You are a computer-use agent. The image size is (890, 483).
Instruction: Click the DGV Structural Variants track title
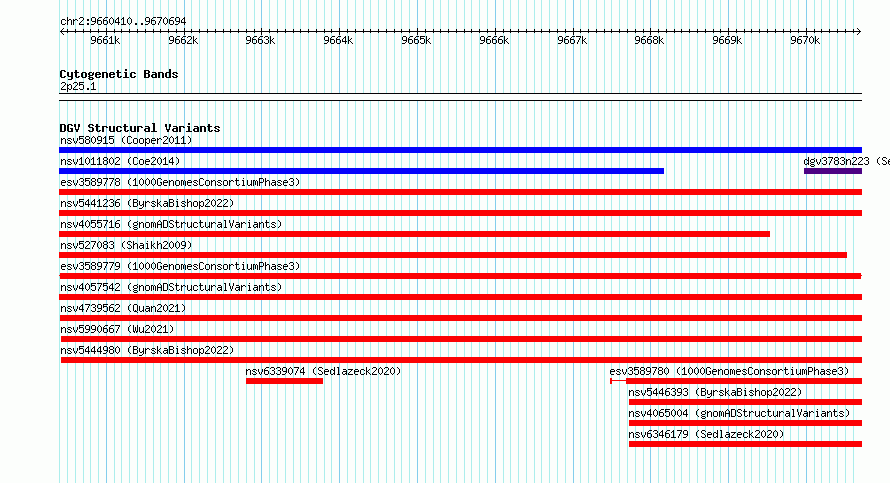140,128
